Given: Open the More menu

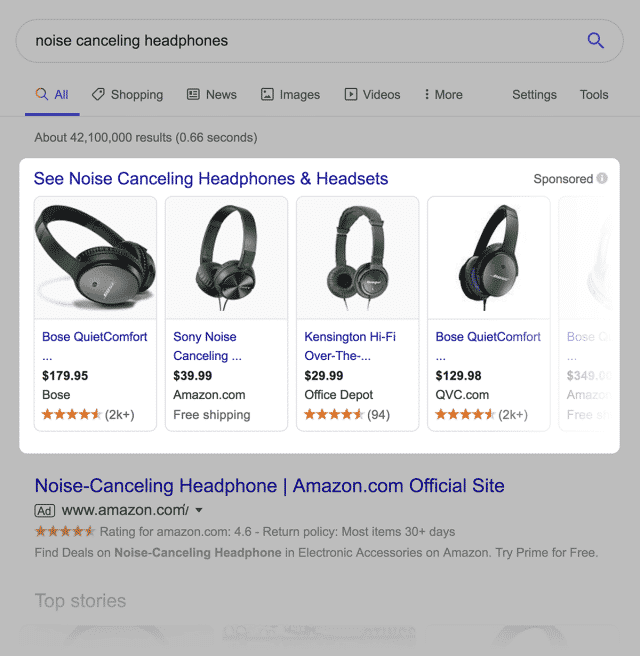Looking at the screenshot, I should point(443,95).
